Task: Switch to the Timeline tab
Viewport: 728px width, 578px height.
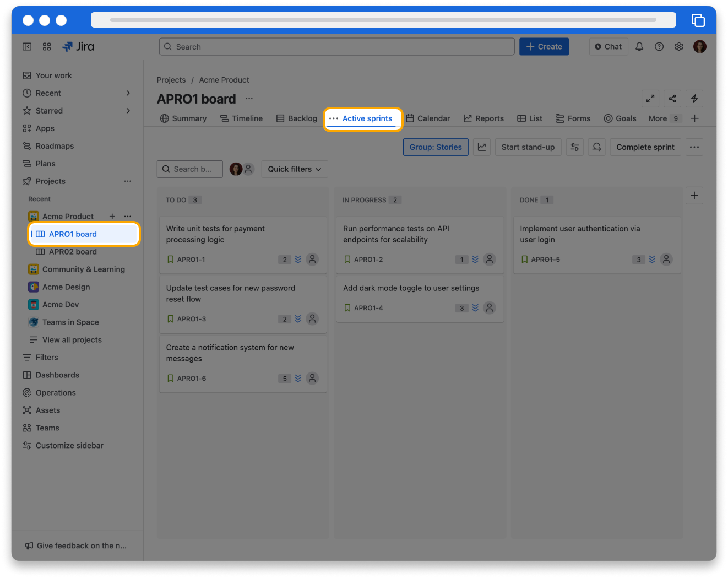Action: pyautogui.click(x=241, y=118)
